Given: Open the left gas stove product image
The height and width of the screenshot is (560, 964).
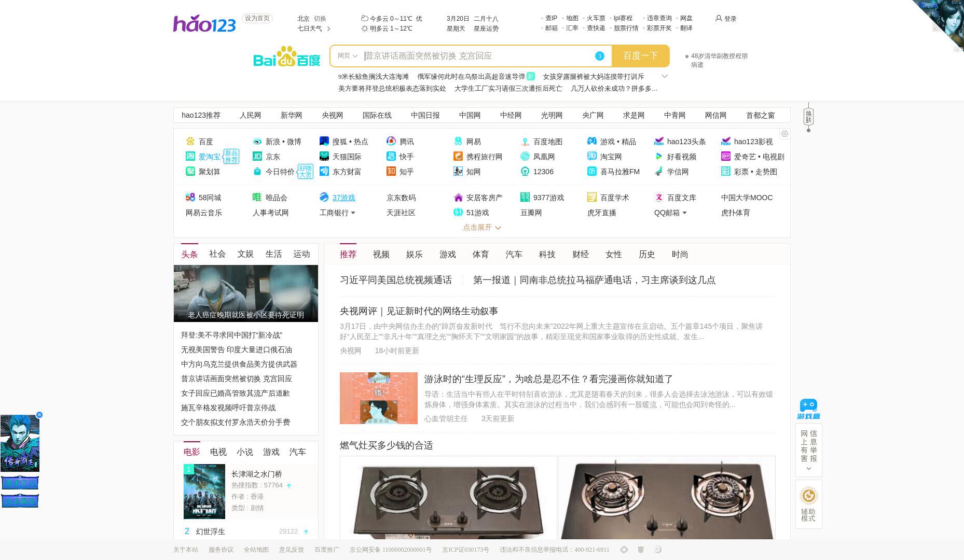Looking at the screenshot, I should (x=448, y=498).
